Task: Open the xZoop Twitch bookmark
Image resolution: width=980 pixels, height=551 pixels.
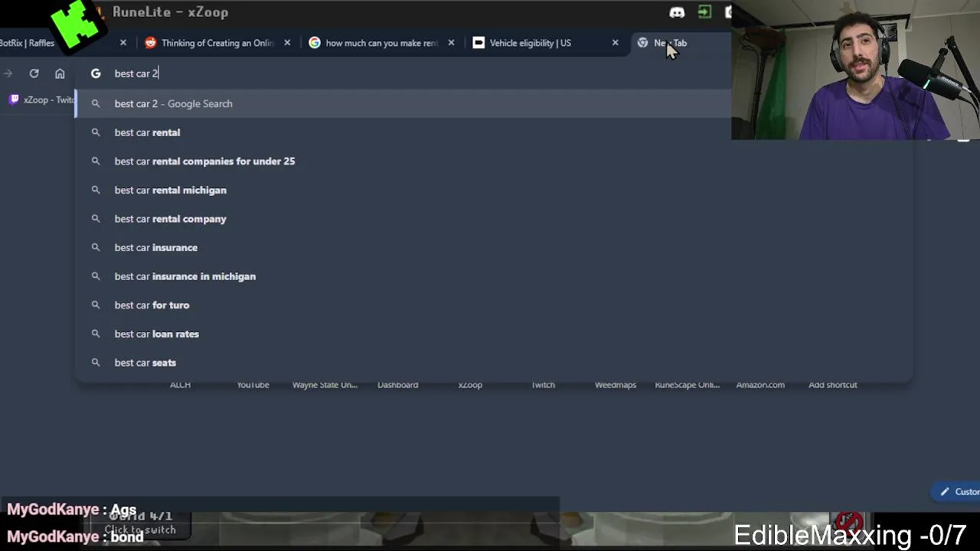Action: click(42, 99)
